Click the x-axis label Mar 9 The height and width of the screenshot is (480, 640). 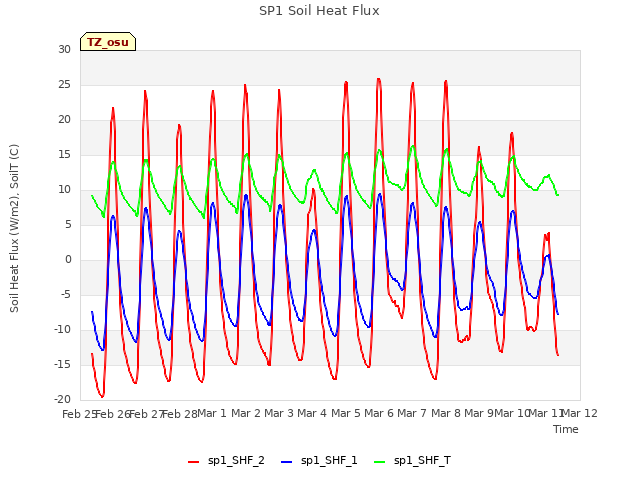pos(479,413)
